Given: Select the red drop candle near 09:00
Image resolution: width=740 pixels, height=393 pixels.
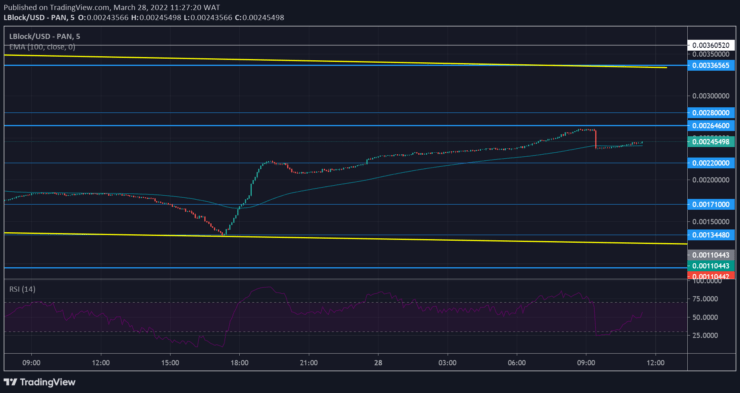Looking at the screenshot, I should (596, 139).
